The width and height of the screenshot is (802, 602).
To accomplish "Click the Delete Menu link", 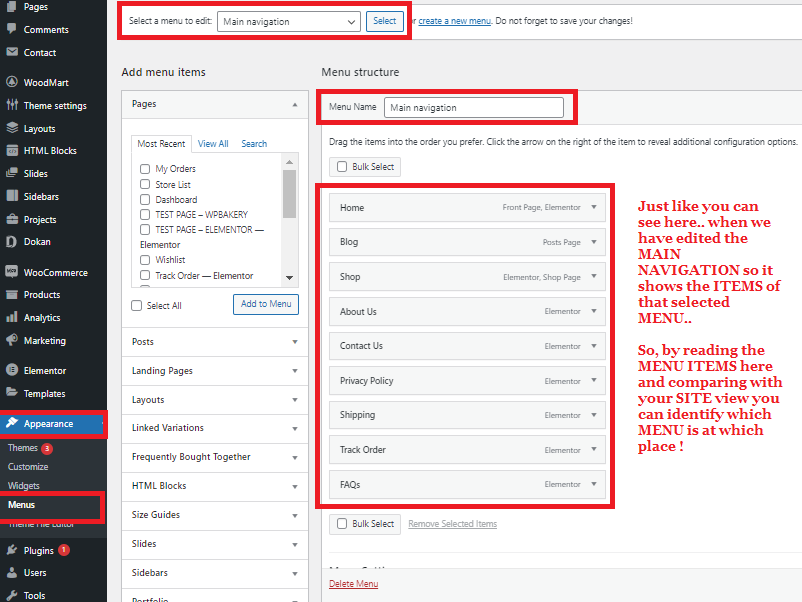I will click(353, 584).
